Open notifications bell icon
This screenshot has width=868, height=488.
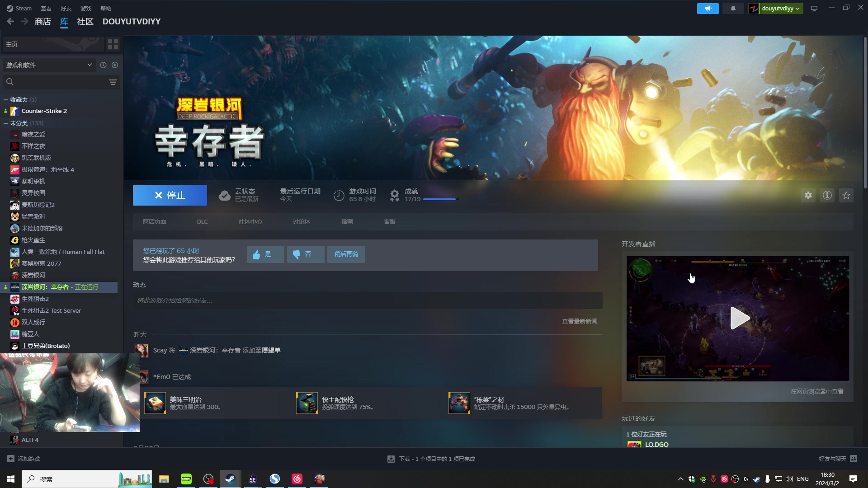click(733, 8)
